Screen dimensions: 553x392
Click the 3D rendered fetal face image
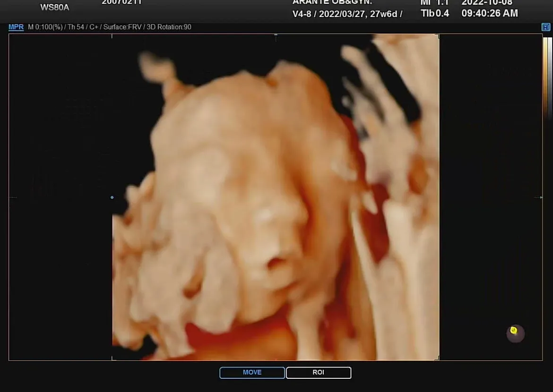(x=276, y=197)
